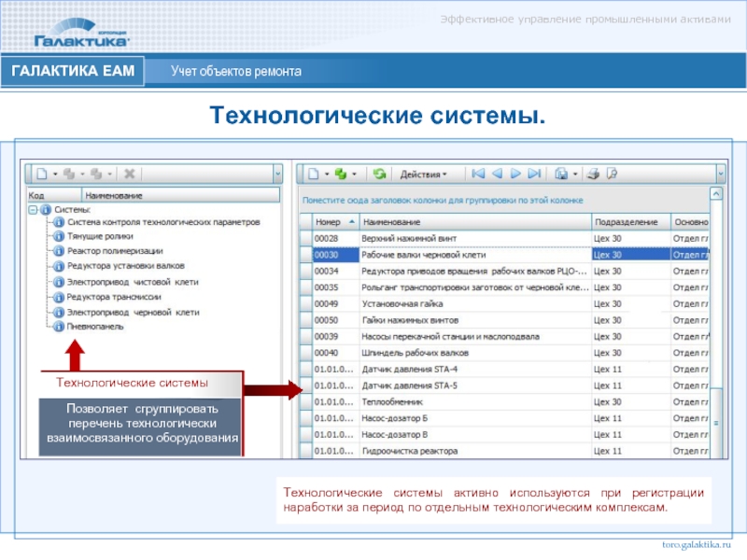Open the toro.galaktika.ru link

[x=696, y=545]
